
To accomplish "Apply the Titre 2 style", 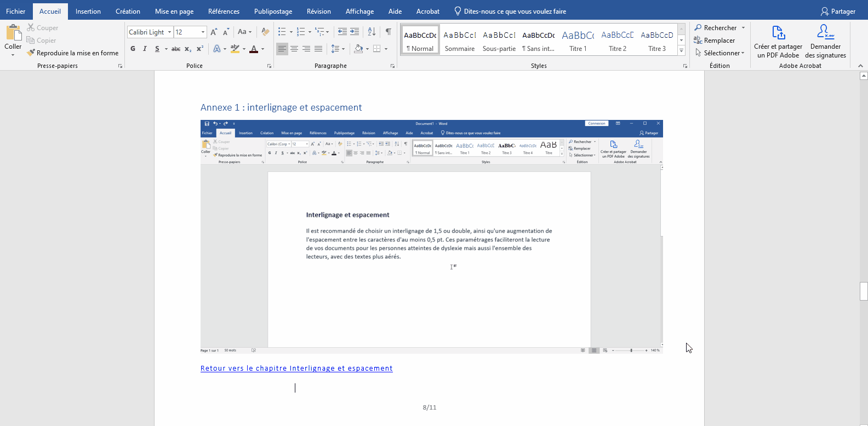I will coord(618,39).
